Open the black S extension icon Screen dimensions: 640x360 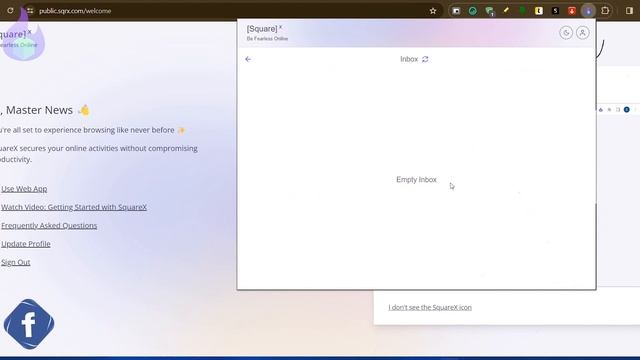point(556,11)
